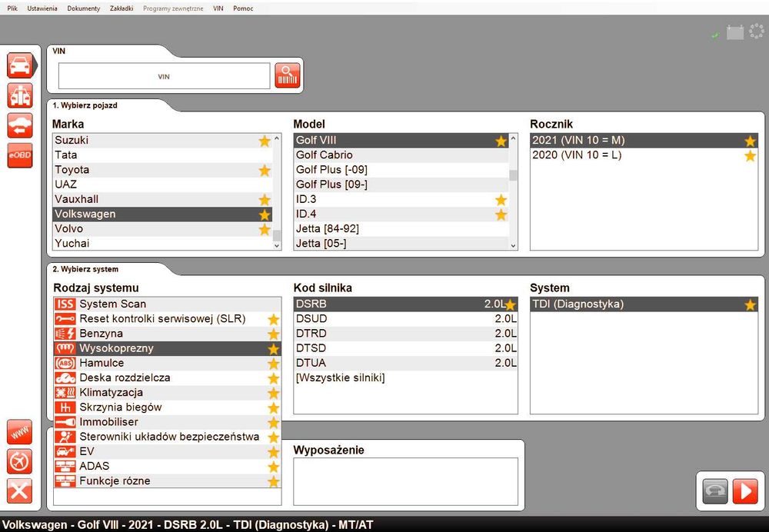Select System Scan ISS system type
Viewport: 769px width, 532px height.
[x=167, y=304]
